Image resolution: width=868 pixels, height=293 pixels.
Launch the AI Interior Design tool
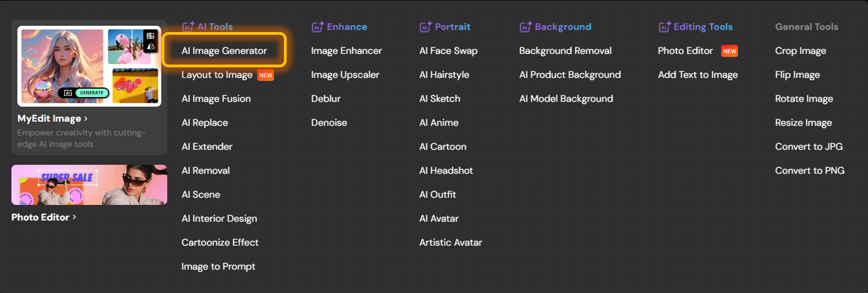pos(219,218)
